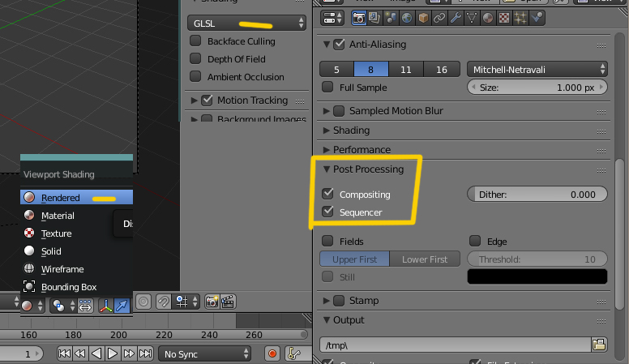This screenshot has width=629, height=364.
Task: Enable the Edge checkbox
Action: [x=475, y=241]
